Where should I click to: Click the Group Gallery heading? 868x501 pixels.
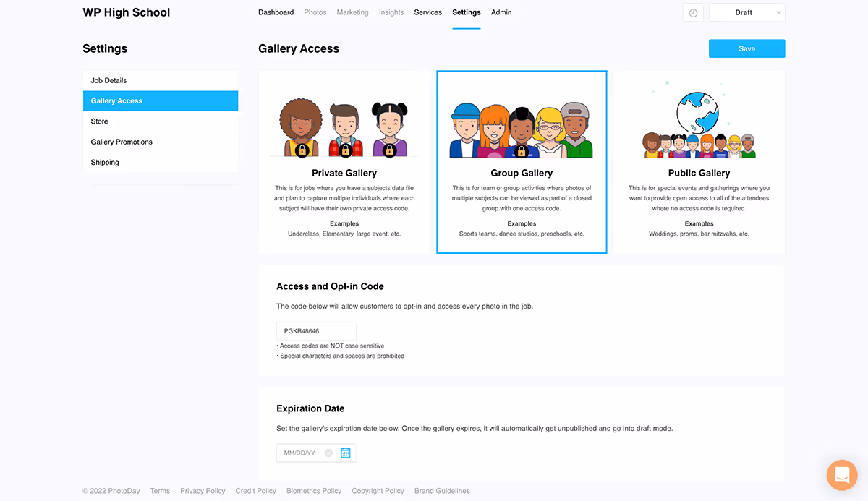tap(522, 173)
